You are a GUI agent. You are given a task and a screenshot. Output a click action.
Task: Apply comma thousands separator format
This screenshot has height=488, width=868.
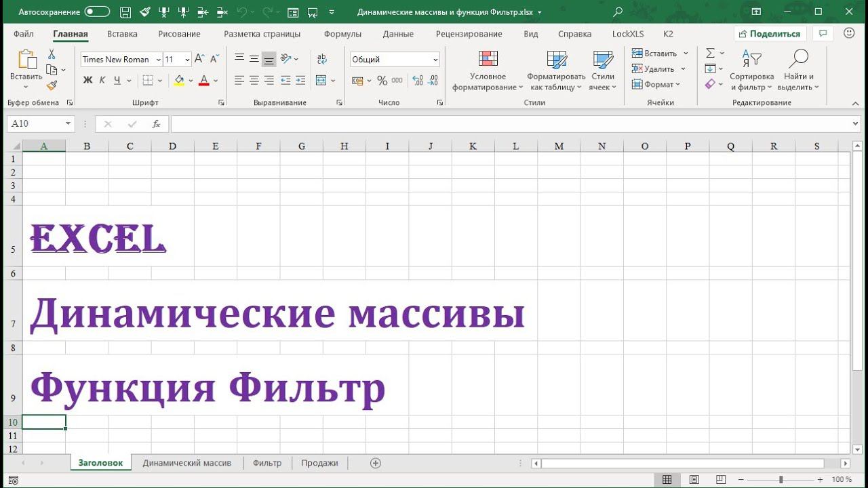click(397, 80)
